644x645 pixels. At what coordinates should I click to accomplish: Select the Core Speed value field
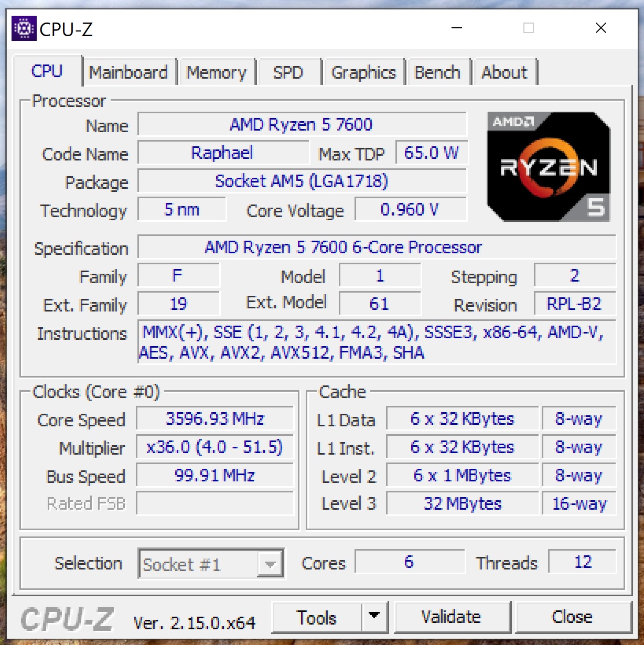click(214, 419)
